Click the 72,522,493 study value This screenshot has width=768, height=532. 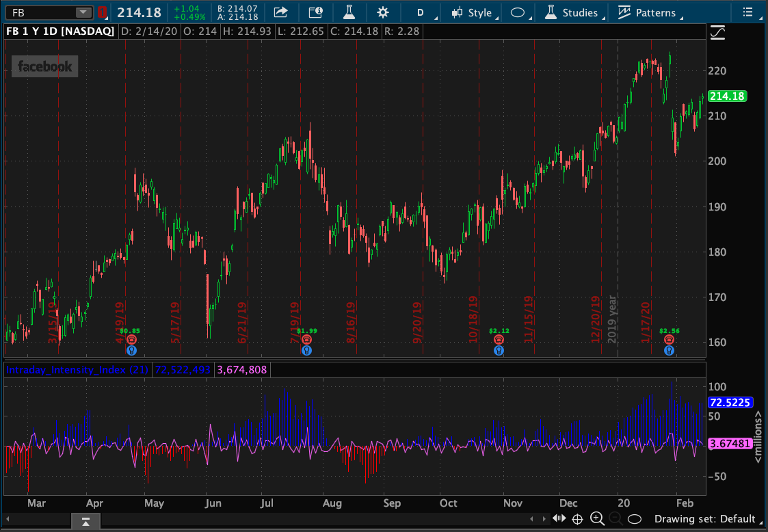pyautogui.click(x=183, y=370)
